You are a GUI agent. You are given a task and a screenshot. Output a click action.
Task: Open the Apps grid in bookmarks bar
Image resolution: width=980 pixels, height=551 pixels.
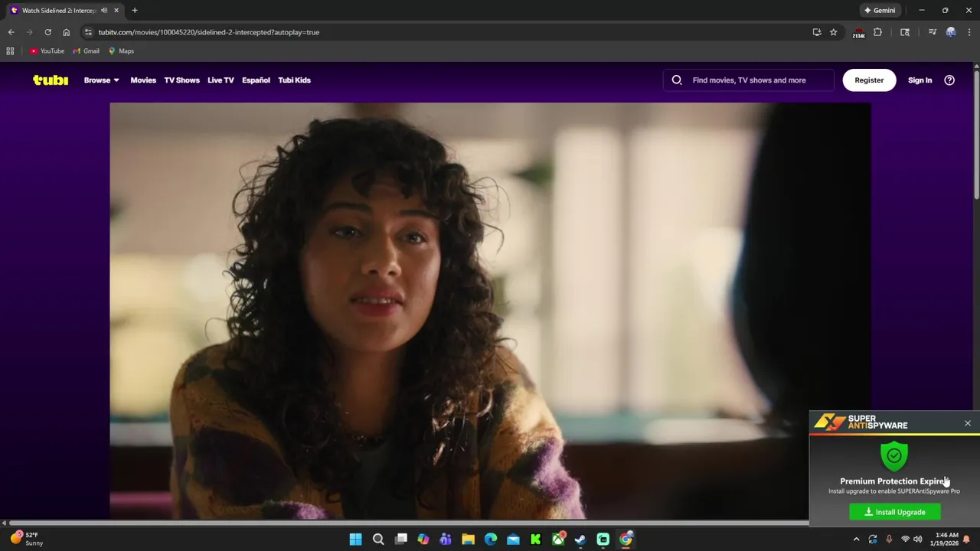10,51
